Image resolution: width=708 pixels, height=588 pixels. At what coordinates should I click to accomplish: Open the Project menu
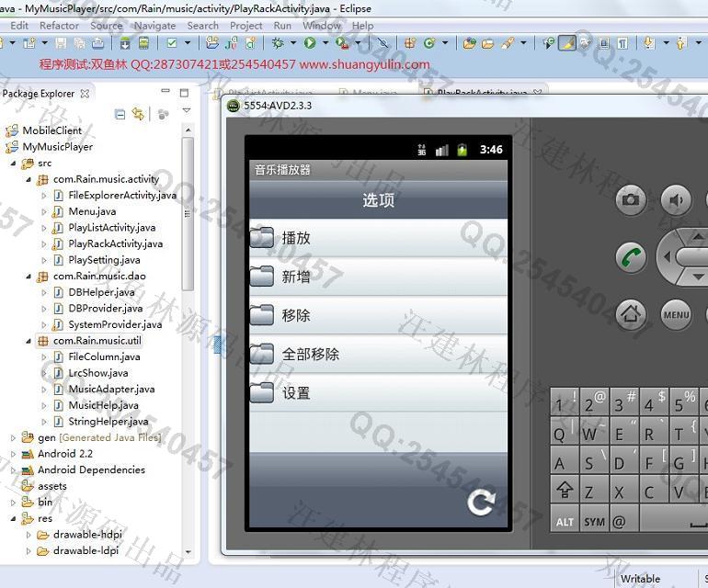[246, 26]
